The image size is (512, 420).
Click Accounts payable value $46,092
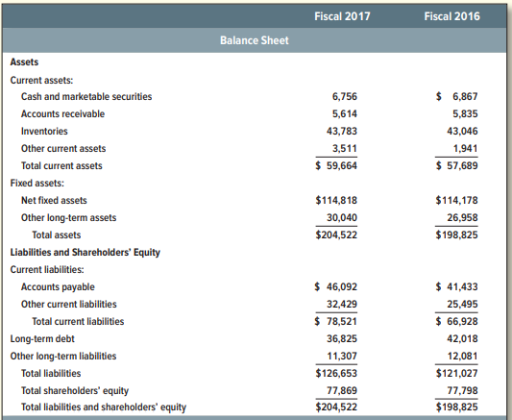point(336,286)
